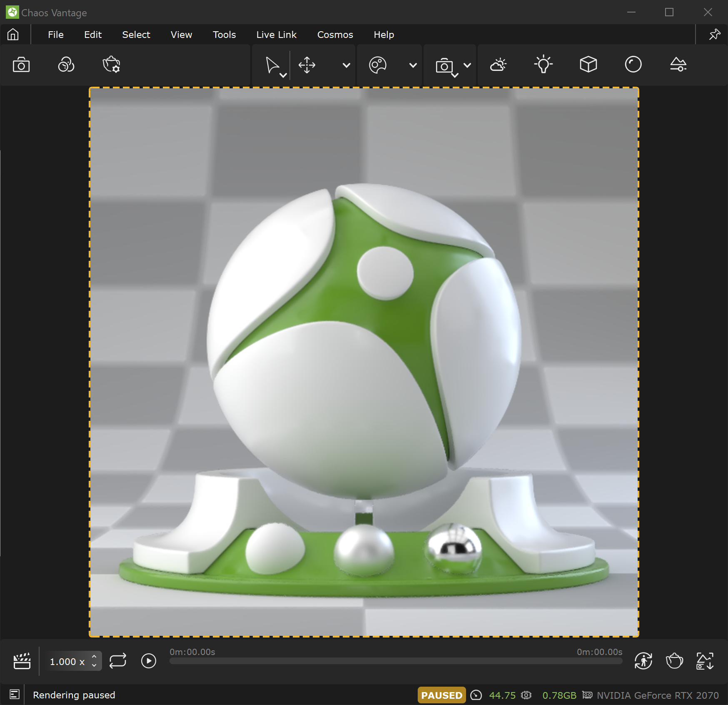Expand the camera list dropdown arrow
Screen dimensions: 728x705
[x=467, y=65]
